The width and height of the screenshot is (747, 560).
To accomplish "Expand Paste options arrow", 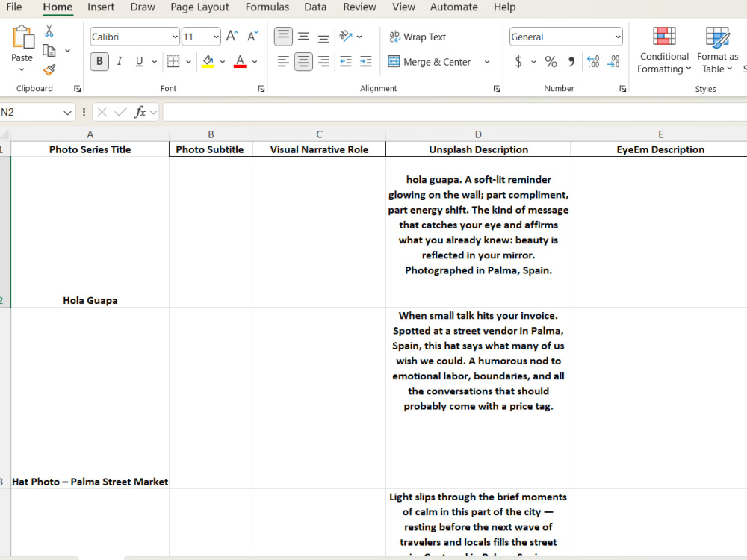I will [22, 70].
